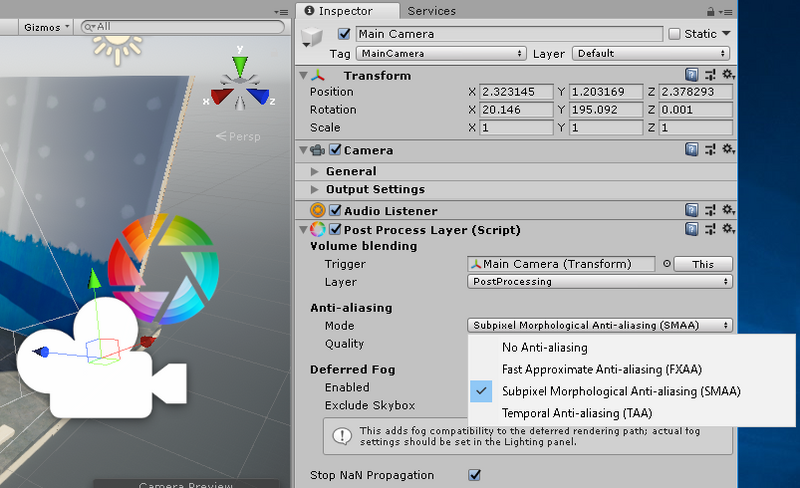This screenshot has width=800, height=488.
Task: Collapse the Post Process Layer foldout
Action: click(x=303, y=230)
